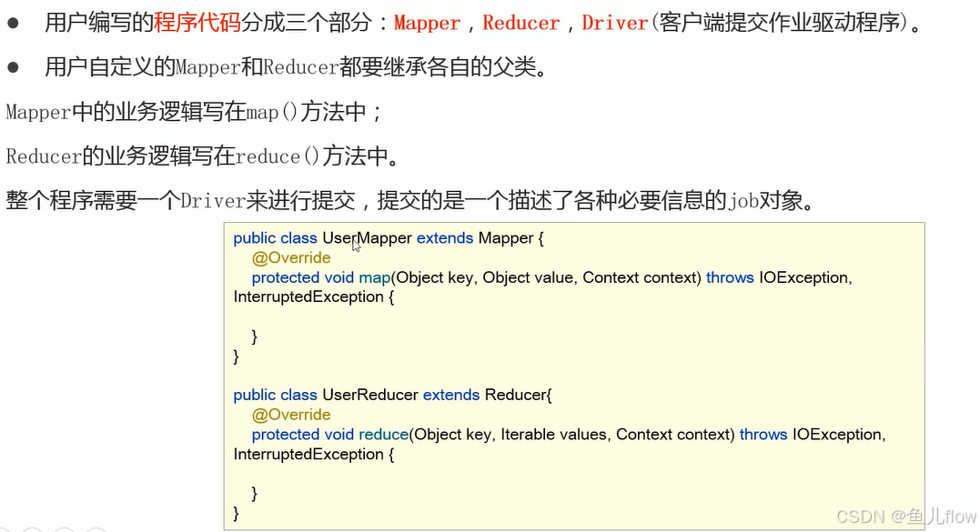The height and width of the screenshot is (532, 980).
Task: Click the blue reduce method name in code
Action: coord(383,434)
